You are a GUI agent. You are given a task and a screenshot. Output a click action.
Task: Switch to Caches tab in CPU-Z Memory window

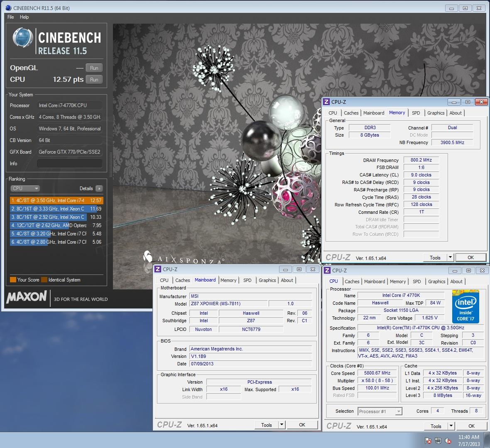(351, 113)
